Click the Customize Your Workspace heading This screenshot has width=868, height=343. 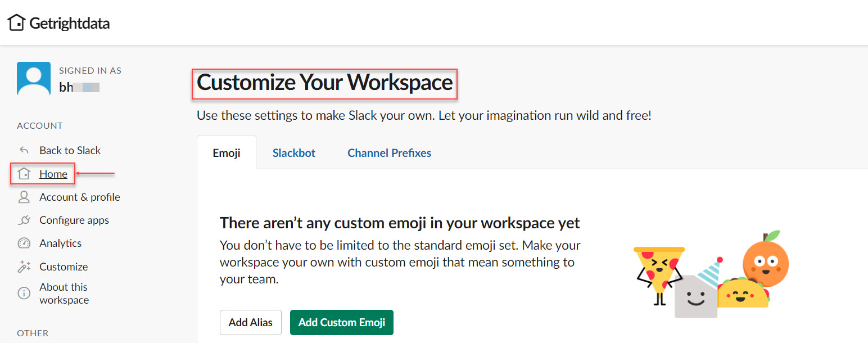325,82
